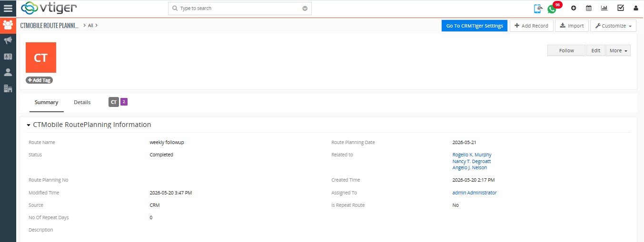This screenshot has width=644, height=242.
Task: Click the Follow button
Action: tap(566, 50)
